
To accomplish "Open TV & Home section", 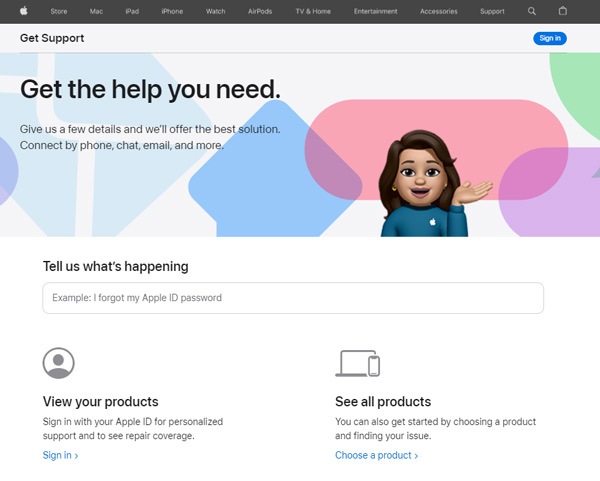I will pos(313,11).
